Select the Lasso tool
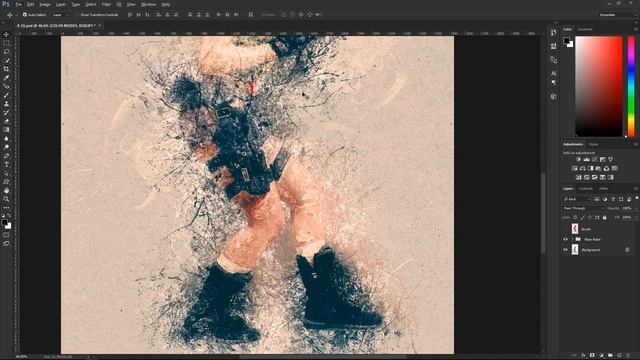640x360 pixels. point(6,52)
